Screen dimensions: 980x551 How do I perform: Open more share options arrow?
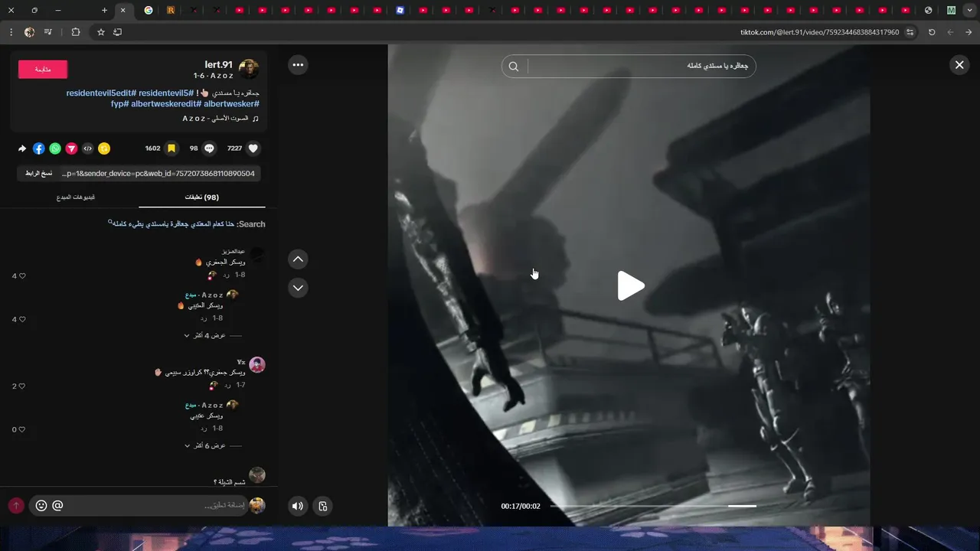(x=22, y=148)
